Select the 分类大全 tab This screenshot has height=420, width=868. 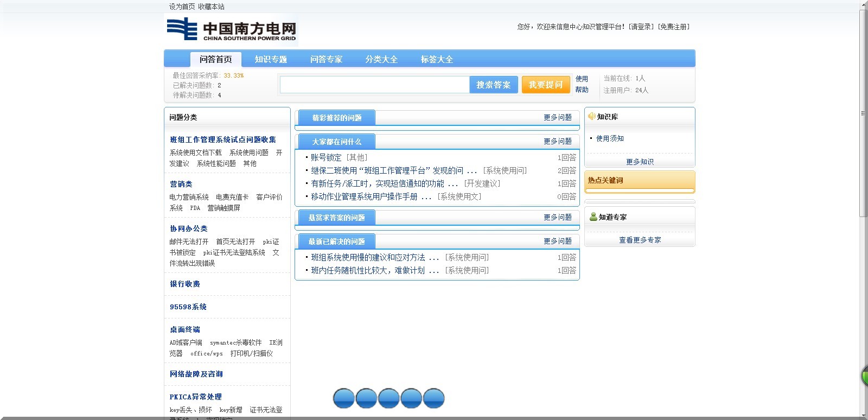point(381,59)
